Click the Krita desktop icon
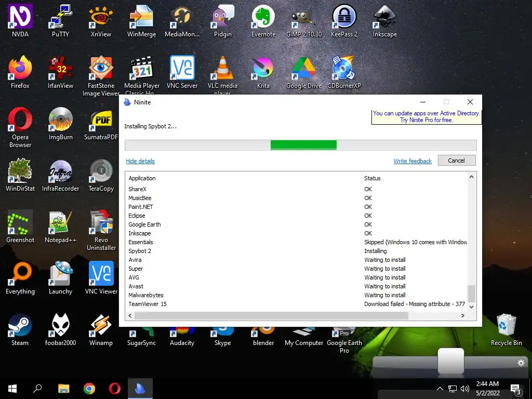This screenshot has width=532, height=399. 263,72
